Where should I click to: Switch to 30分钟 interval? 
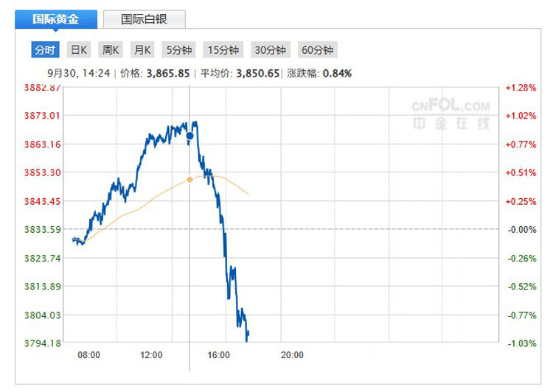point(271,50)
